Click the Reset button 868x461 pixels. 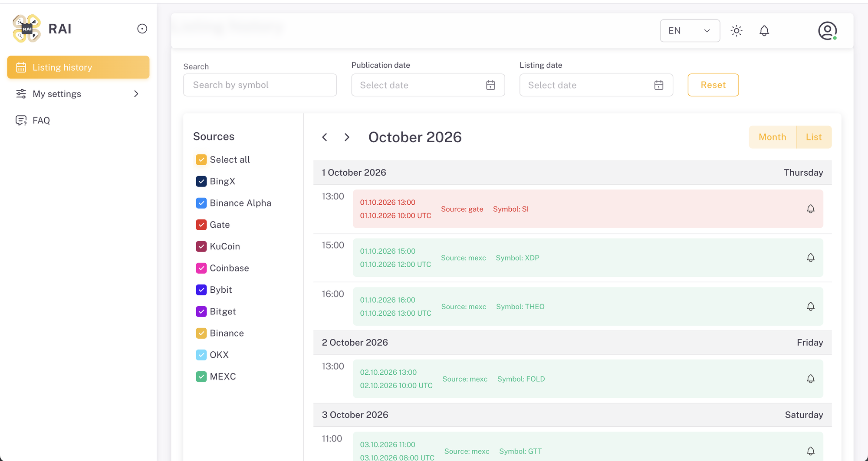pyautogui.click(x=713, y=85)
